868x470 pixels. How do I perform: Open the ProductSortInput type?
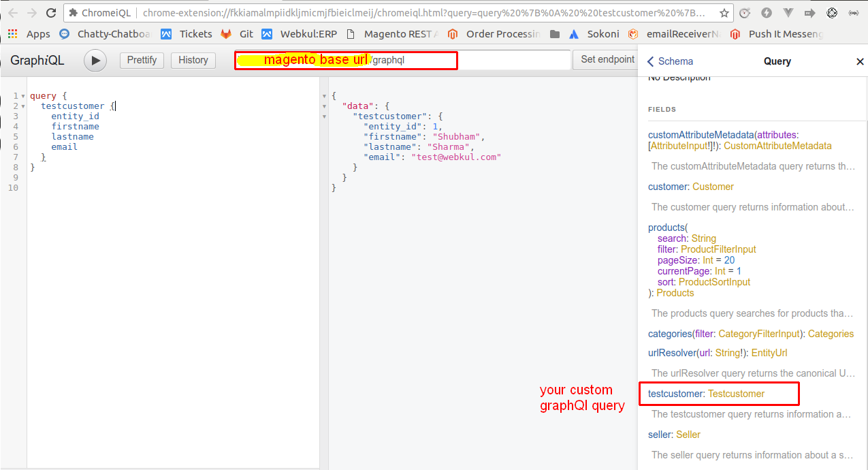click(x=714, y=282)
